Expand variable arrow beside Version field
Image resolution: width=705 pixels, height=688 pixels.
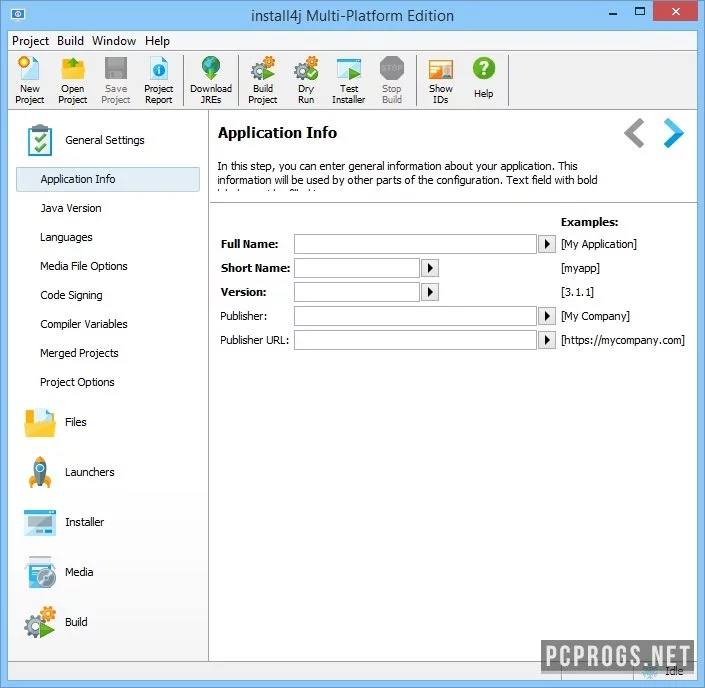[x=430, y=292]
